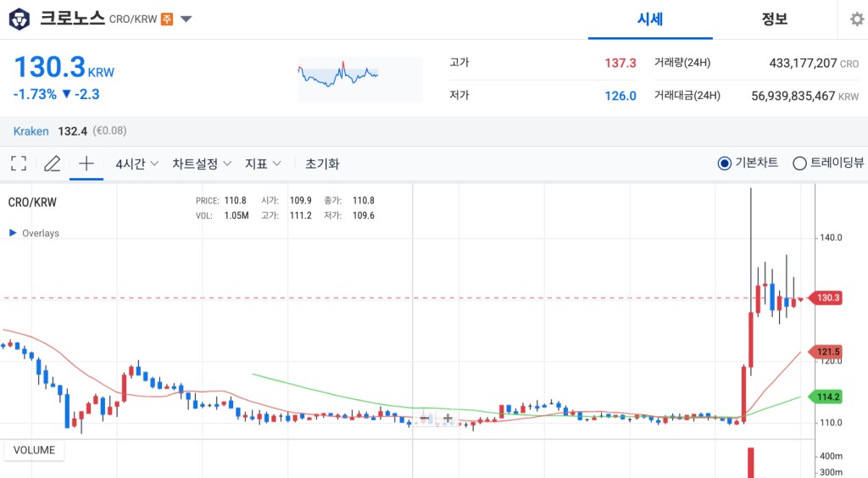Click the chart zoom-out minus button
The image size is (868, 478).
click(425, 419)
